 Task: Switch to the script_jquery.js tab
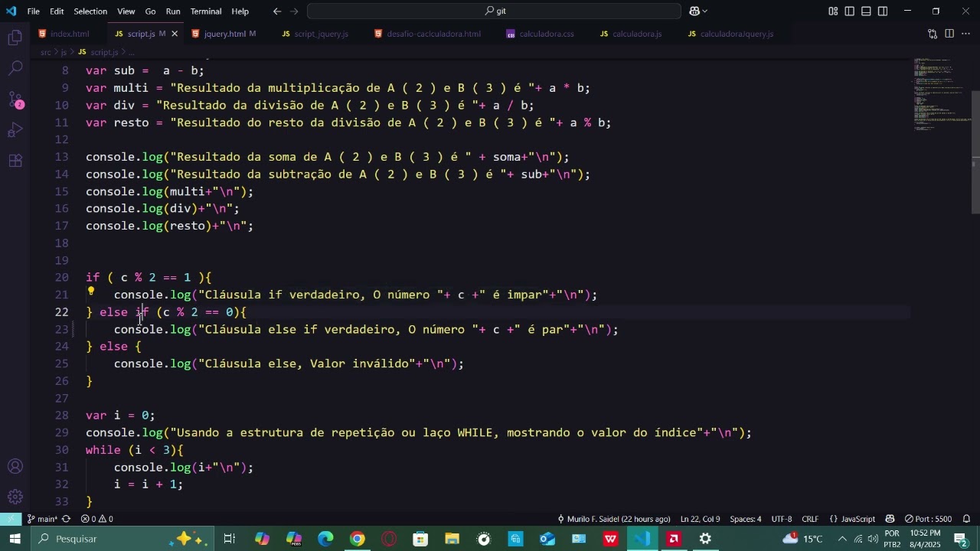320,34
